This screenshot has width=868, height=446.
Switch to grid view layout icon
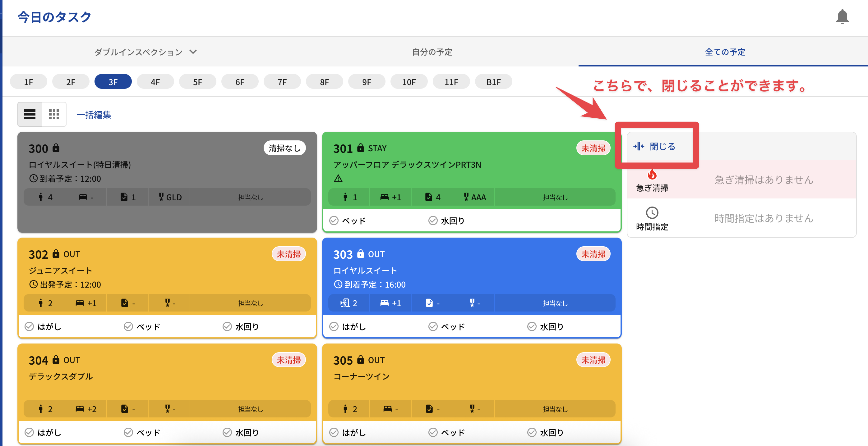[54, 114]
